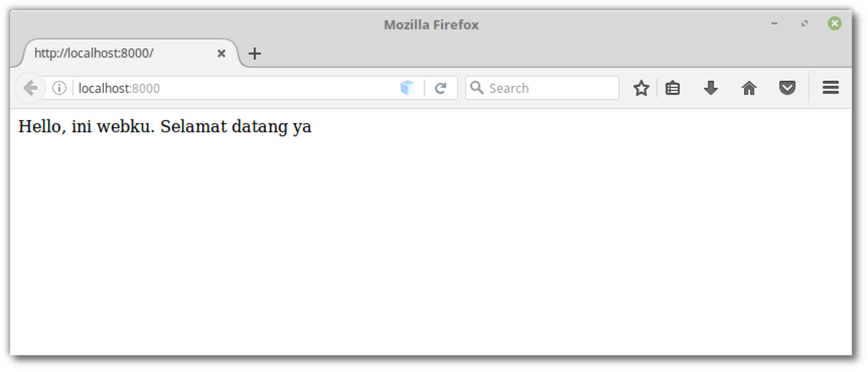868x372 pixels.
Task: Show your bookmarks list
Action: point(672,88)
